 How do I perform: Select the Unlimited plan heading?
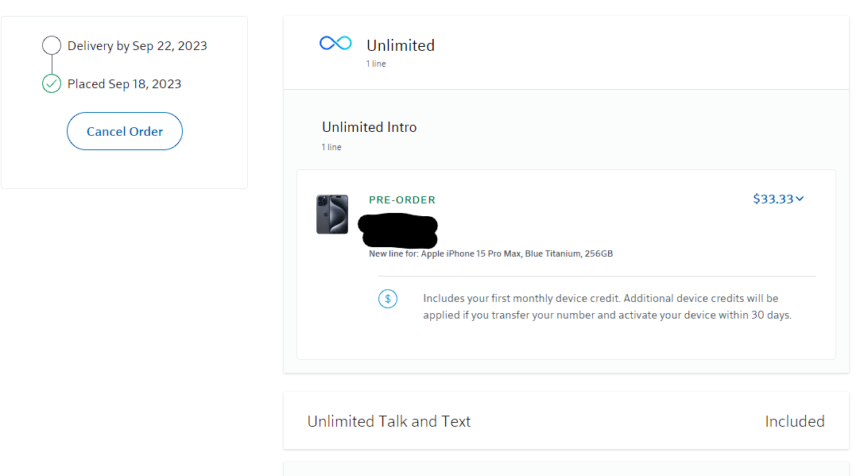401,45
